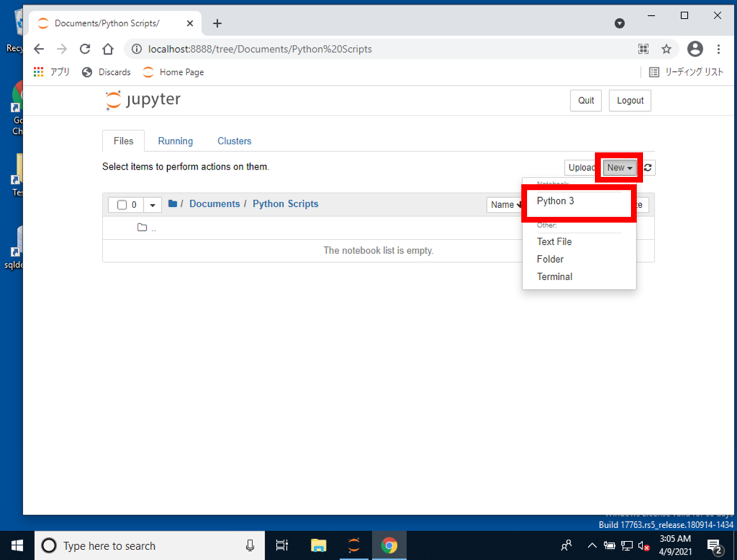Open the Discards bookmark
Screen dimensions: 737x560
tap(106, 72)
